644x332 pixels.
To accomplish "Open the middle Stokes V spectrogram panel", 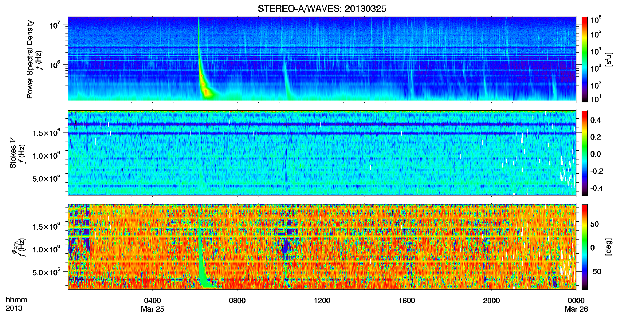I will coord(322,153).
